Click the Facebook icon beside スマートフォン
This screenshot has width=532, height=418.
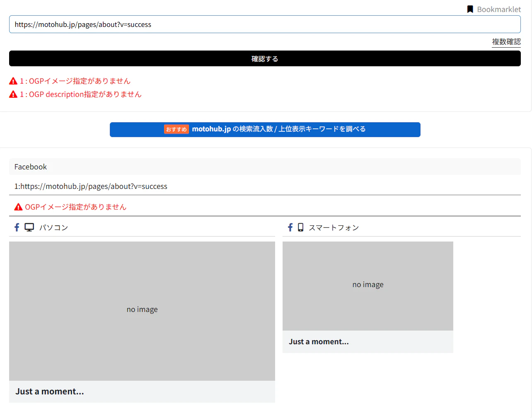[290, 227]
